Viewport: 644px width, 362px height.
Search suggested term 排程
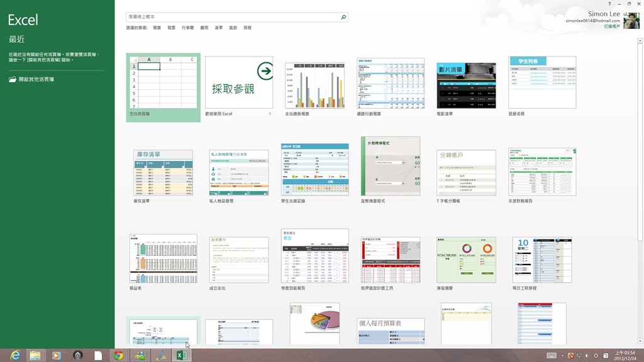(x=247, y=28)
